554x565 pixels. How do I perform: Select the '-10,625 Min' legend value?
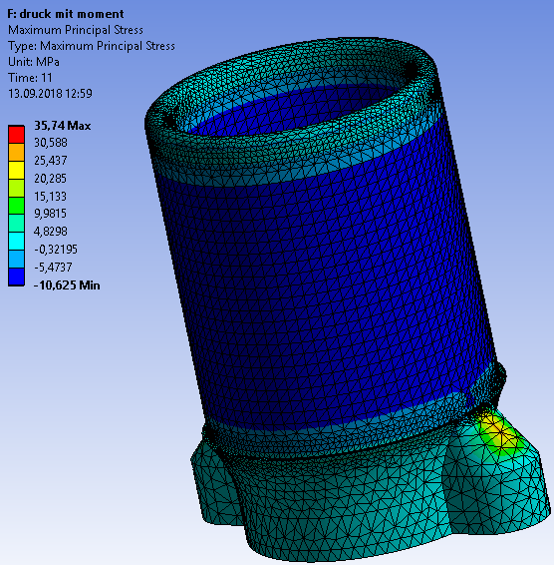[67, 285]
